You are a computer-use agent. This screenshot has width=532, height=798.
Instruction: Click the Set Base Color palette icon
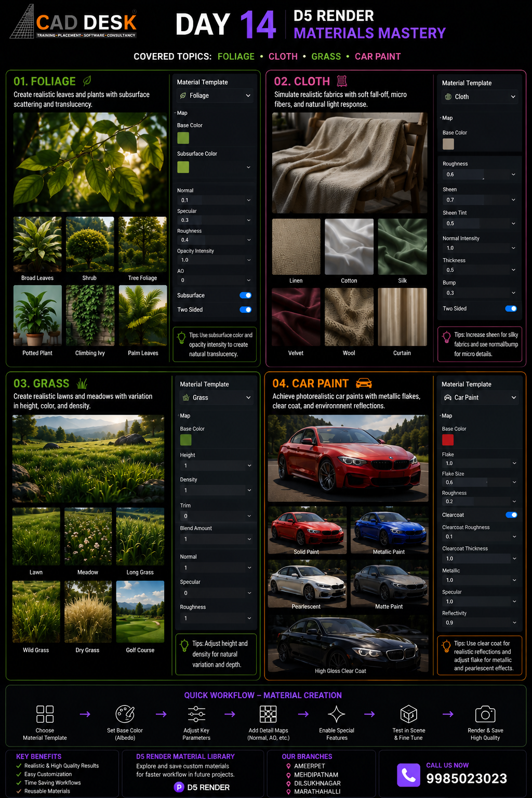click(x=125, y=714)
